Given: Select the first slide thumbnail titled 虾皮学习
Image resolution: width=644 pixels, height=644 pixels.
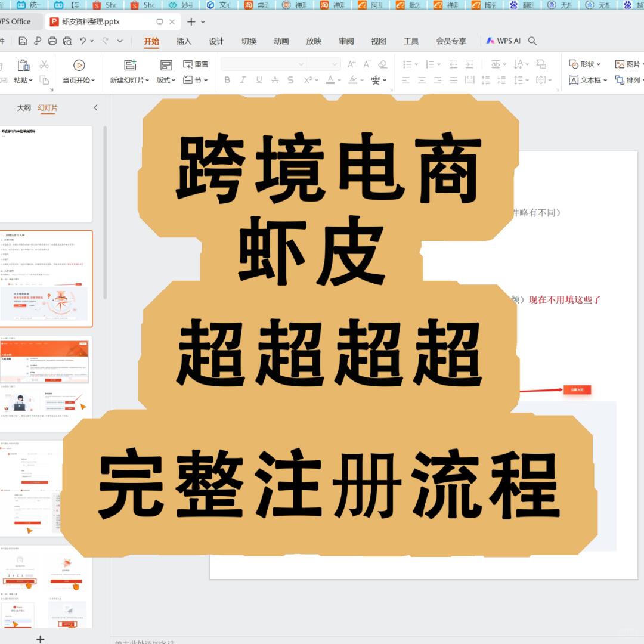Looking at the screenshot, I should coord(46,174).
